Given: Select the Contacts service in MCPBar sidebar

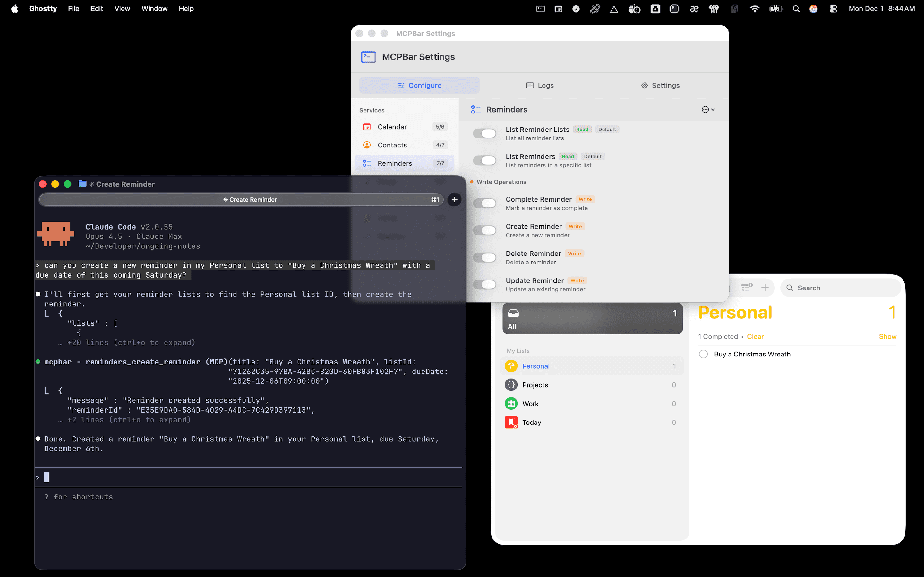Looking at the screenshot, I should point(392,145).
